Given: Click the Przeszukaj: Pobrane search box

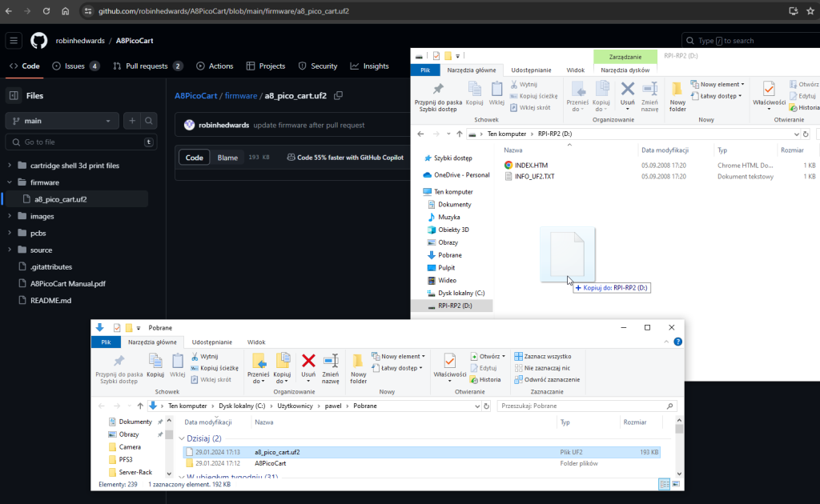Looking at the screenshot, I should pos(587,406).
